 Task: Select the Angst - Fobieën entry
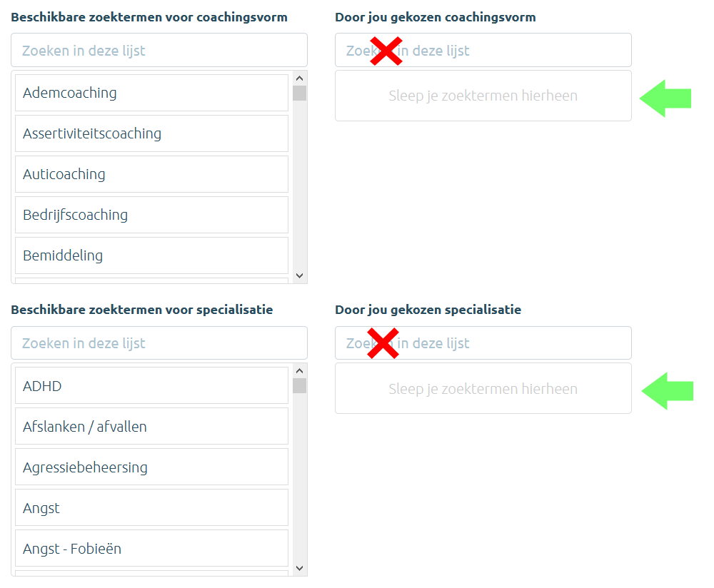151,549
